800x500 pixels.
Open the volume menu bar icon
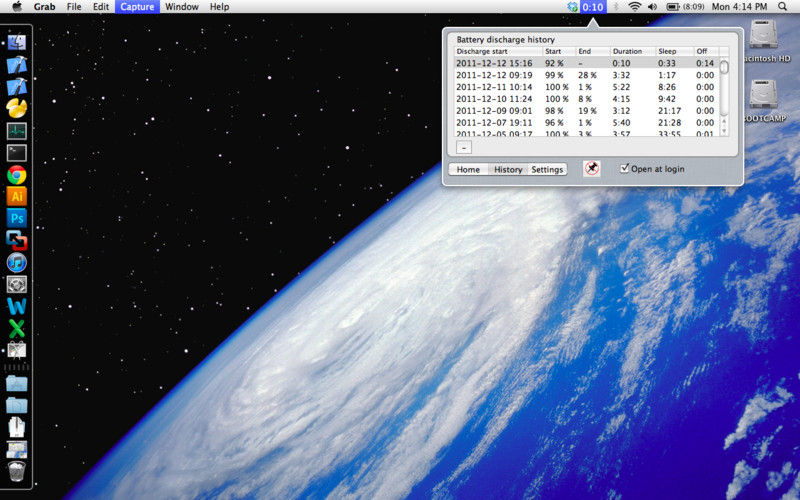653,7
